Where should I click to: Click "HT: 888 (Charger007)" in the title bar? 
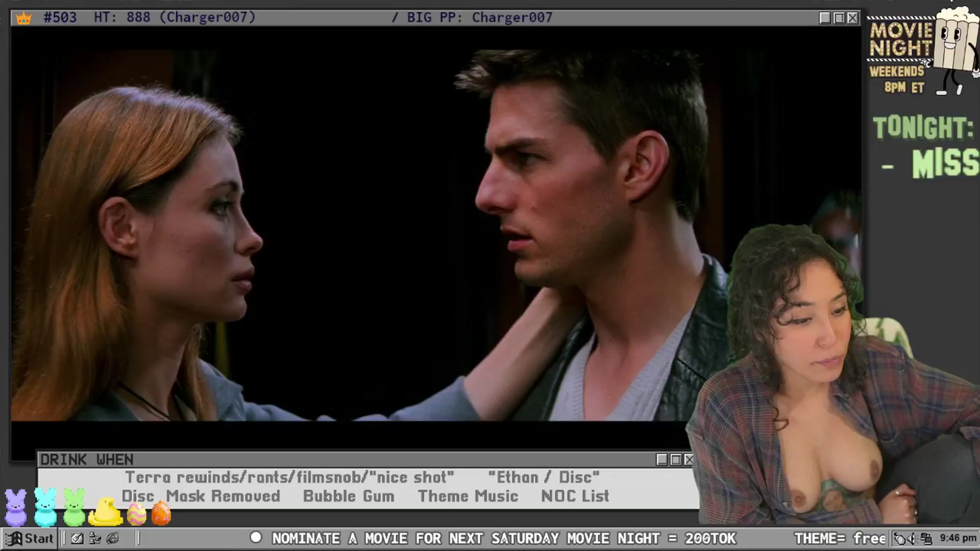[175, 17]
